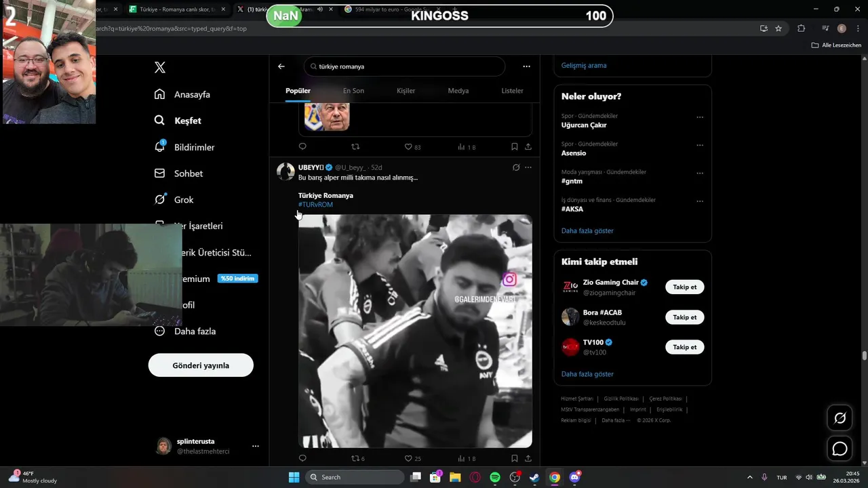Open UBEYY profile avatar
This screenshot has height=488, width=868.
click(x=285, y=171)
